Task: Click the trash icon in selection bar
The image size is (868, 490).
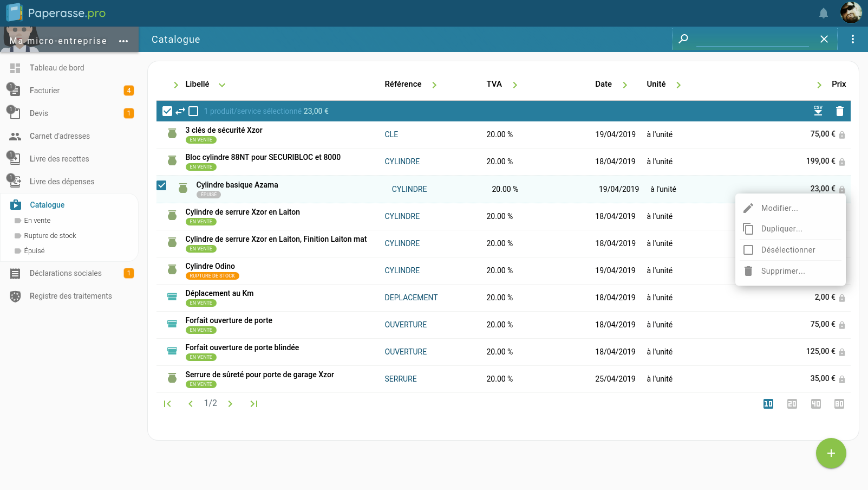Action: coord(839,111)
